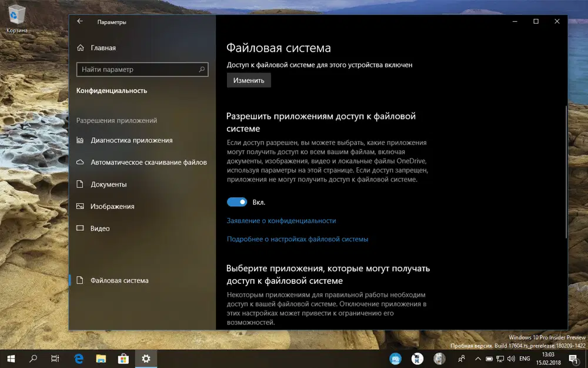Select Изображения in sidebar
Image resolution: width=588 pixels, height=368 pixels.
(105, 206)
